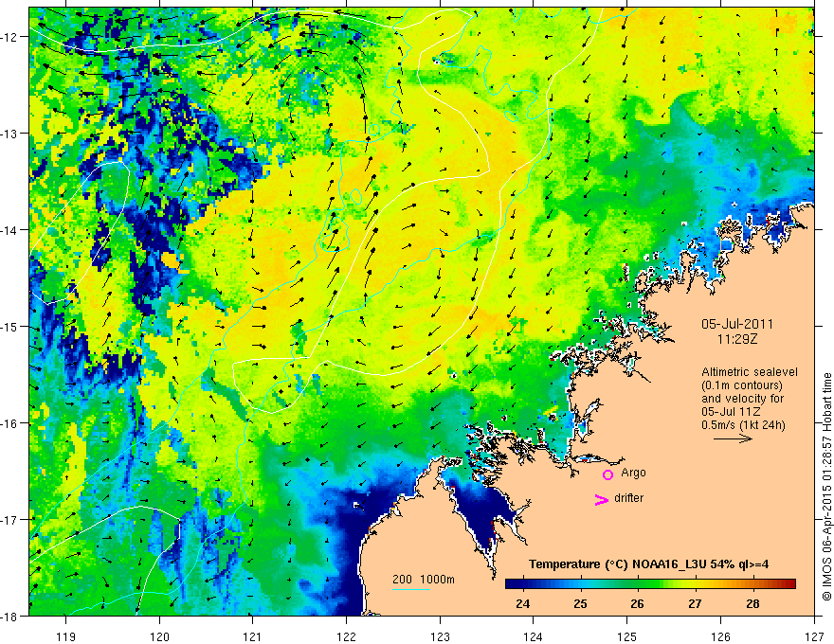Click latitude axis label '-17'
Viewport: 834px width, 644px height.
(10, 520)
